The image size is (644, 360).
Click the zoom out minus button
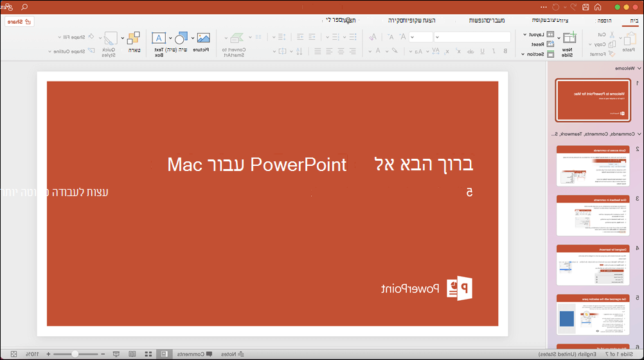(103, 354)
